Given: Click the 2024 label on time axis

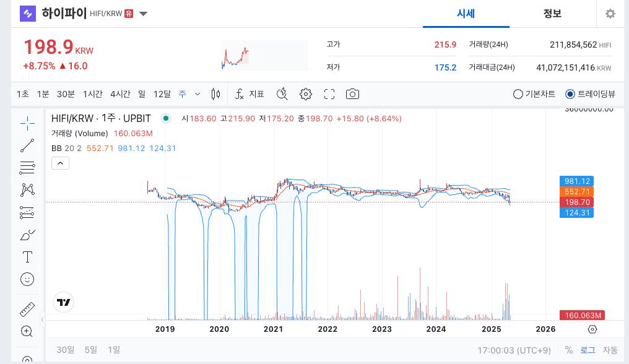Looking at the screenshot, I should tap(436, 329).
